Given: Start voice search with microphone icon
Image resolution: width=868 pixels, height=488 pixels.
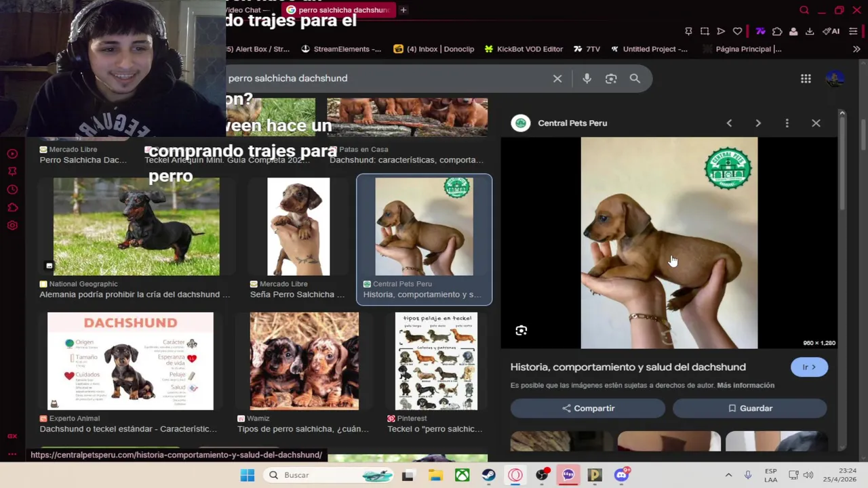Looking at the screenshot, I should [x=587, y=79].
